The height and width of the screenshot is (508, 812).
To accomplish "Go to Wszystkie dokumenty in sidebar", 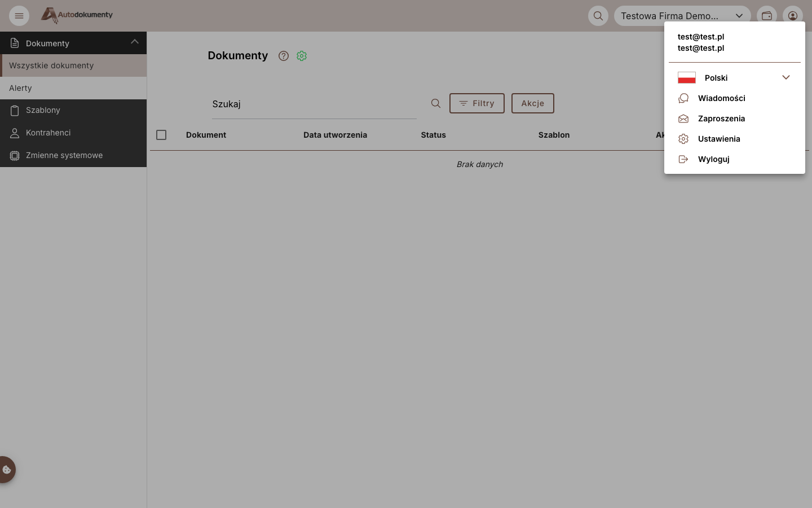I will [x=73, y=65].
